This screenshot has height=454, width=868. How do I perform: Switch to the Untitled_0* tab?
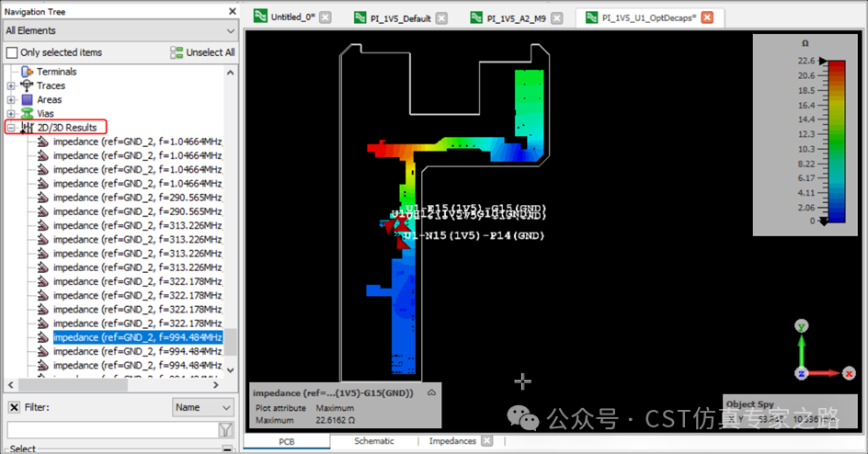(x=292, y=17)
